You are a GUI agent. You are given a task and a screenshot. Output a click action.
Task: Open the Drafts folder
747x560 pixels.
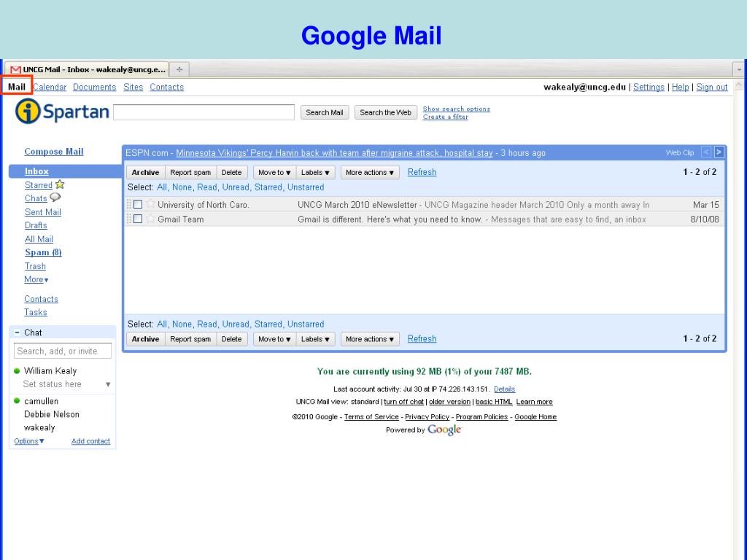click(x=36, y=225)
